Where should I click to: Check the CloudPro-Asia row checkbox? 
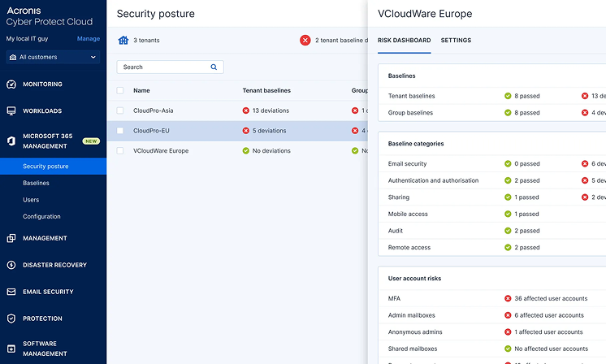tap(120, 110)
